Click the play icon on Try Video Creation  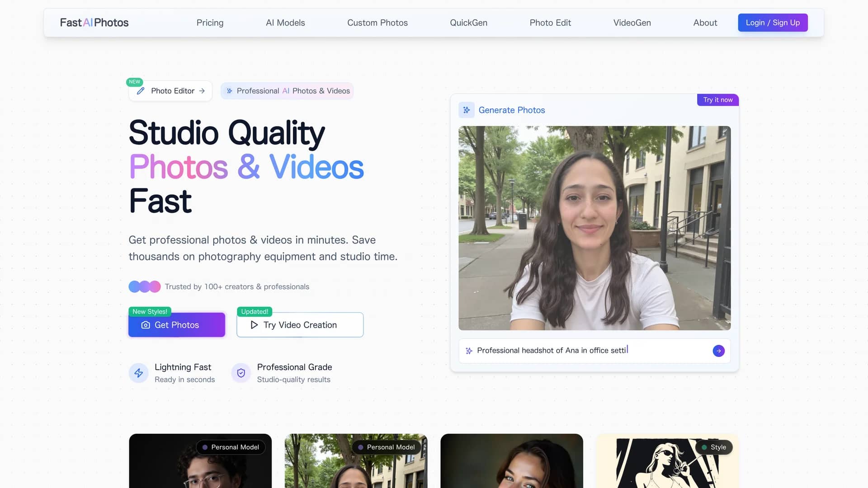tap(254, 325)
